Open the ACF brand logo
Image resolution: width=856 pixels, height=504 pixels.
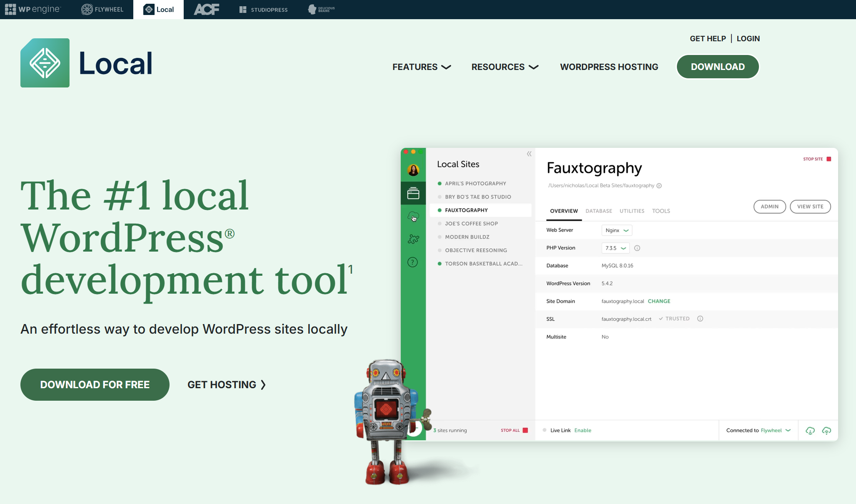click(x=207, y=9)
